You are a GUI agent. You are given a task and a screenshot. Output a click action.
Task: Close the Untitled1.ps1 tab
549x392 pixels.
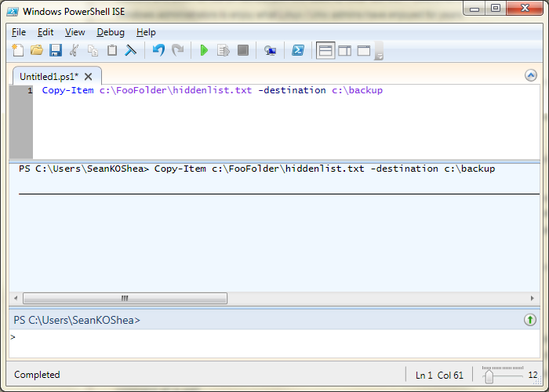pyautogui.click(x=89, y=76)
